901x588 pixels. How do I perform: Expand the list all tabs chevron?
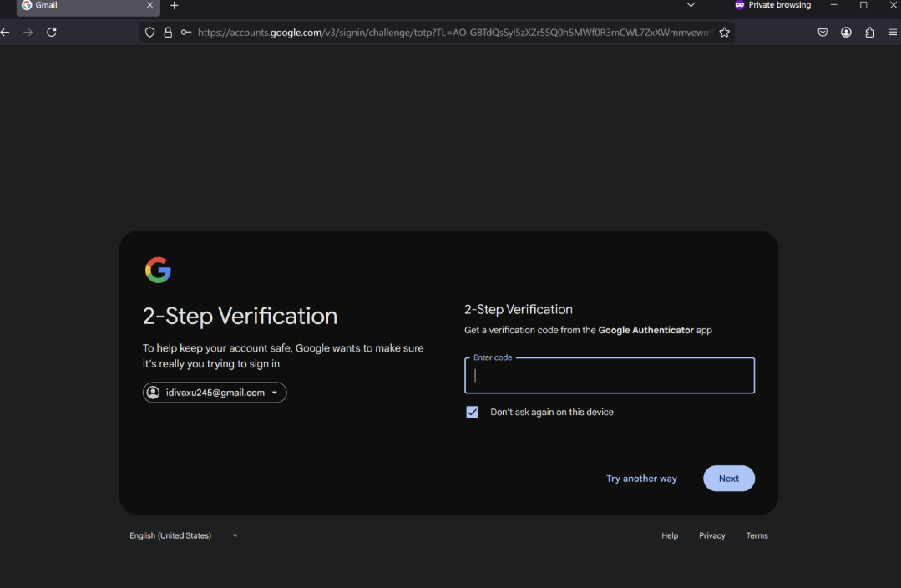point(691,5)
